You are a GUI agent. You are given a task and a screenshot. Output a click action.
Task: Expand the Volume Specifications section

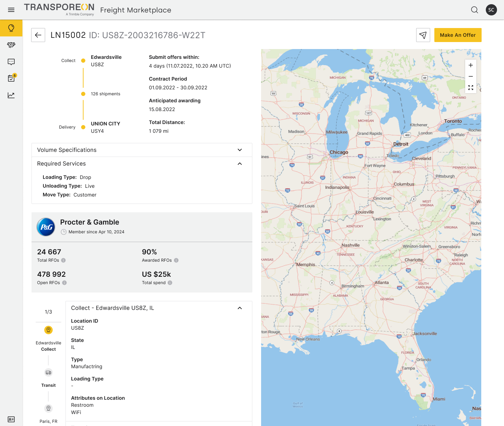click(x=240, y=150)
